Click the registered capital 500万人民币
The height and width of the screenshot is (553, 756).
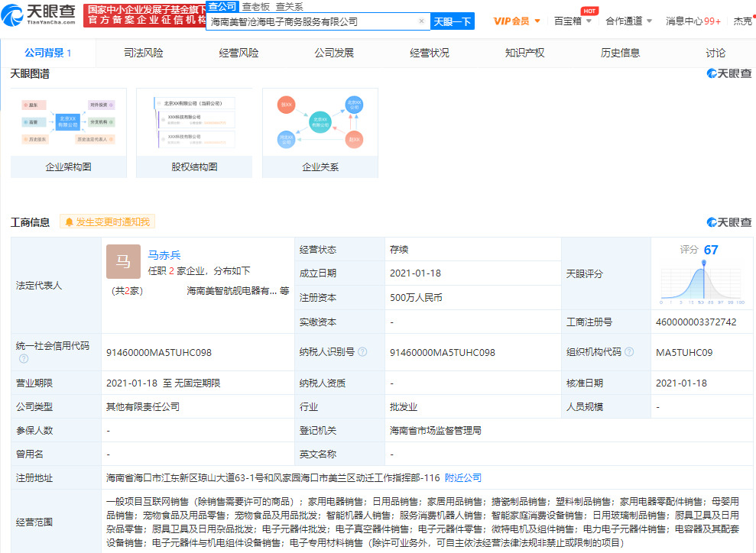click(416, 298)
